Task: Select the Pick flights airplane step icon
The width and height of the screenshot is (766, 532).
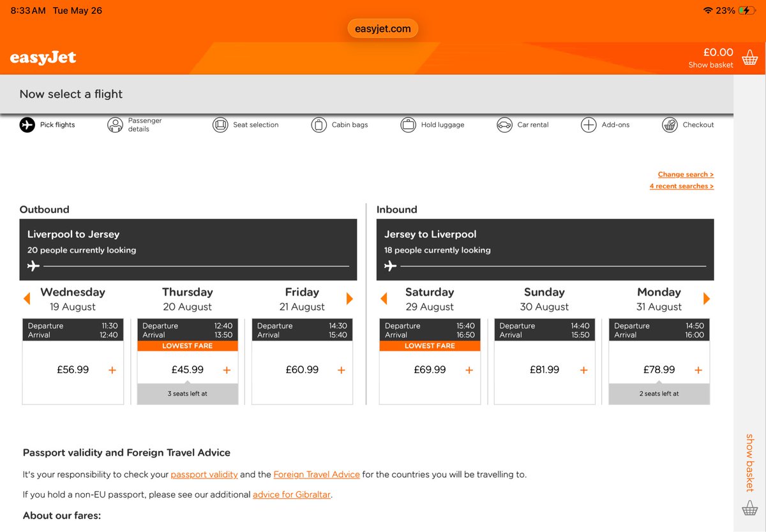Action: (x=27, y=124)
